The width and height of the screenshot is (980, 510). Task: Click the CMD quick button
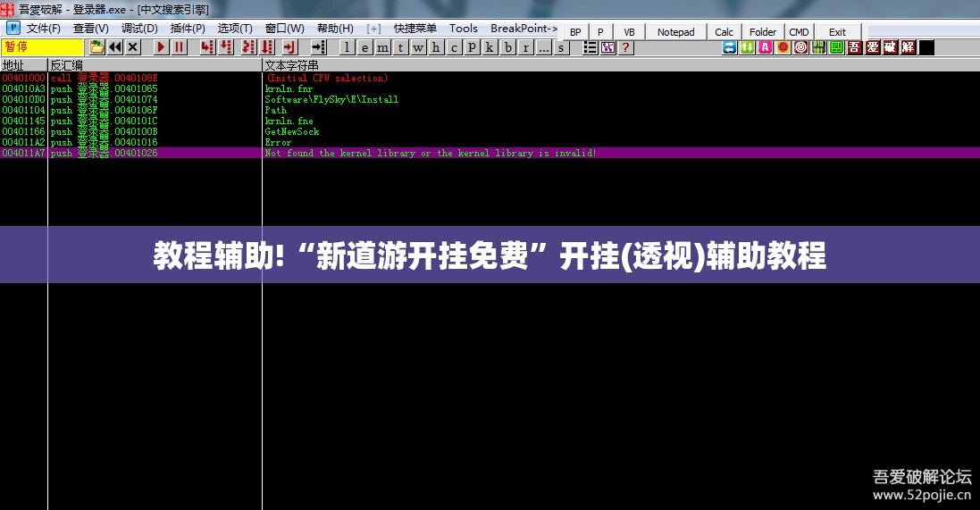799,32
